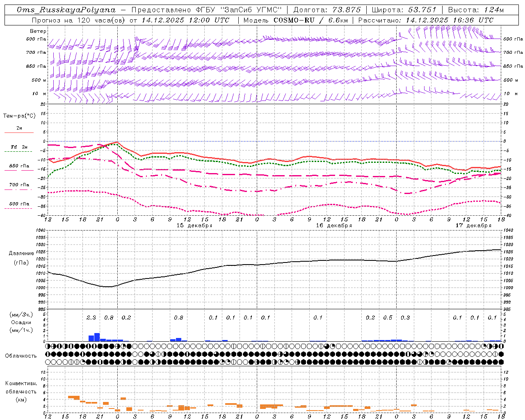
Task: Click the Ветер wind panel label
Action: tap(38, 31)
